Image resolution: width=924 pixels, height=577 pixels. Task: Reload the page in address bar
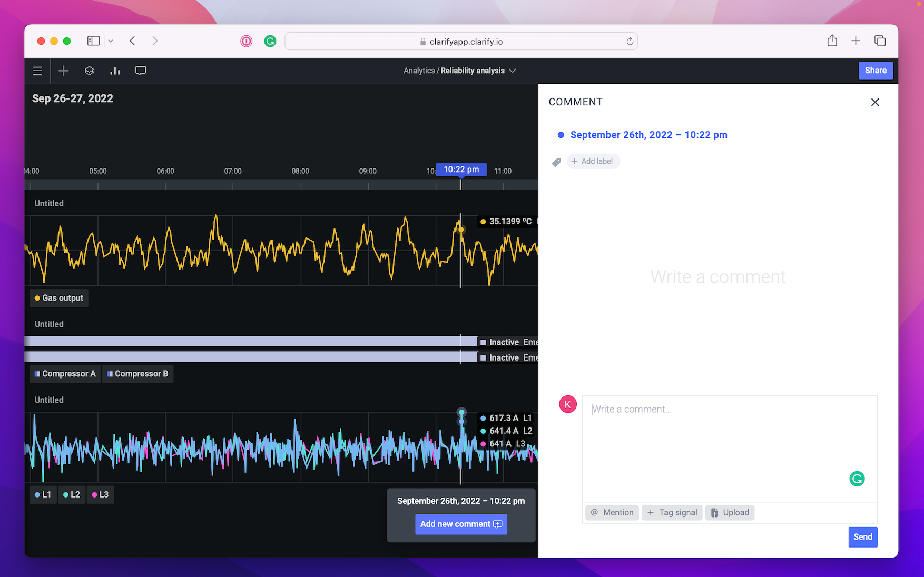(x=630, y=42)
